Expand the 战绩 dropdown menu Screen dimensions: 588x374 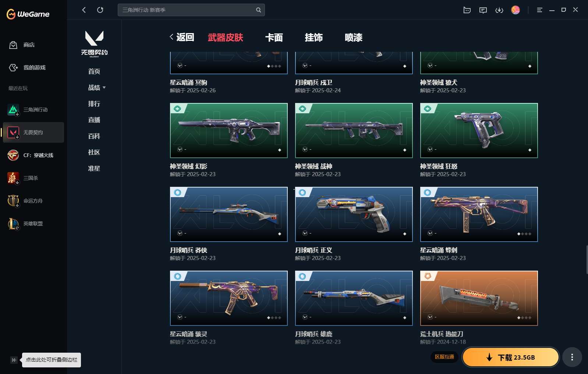(97, 88)
